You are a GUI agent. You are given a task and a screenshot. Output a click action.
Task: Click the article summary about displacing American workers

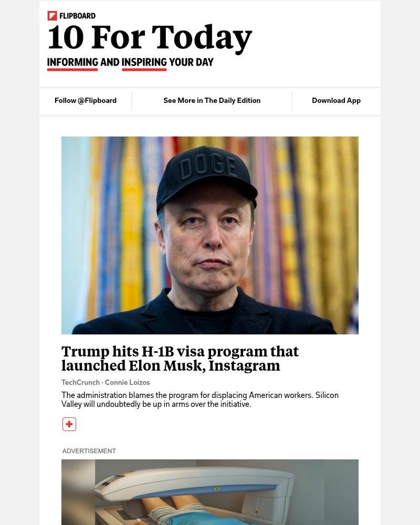click(200, 400)
